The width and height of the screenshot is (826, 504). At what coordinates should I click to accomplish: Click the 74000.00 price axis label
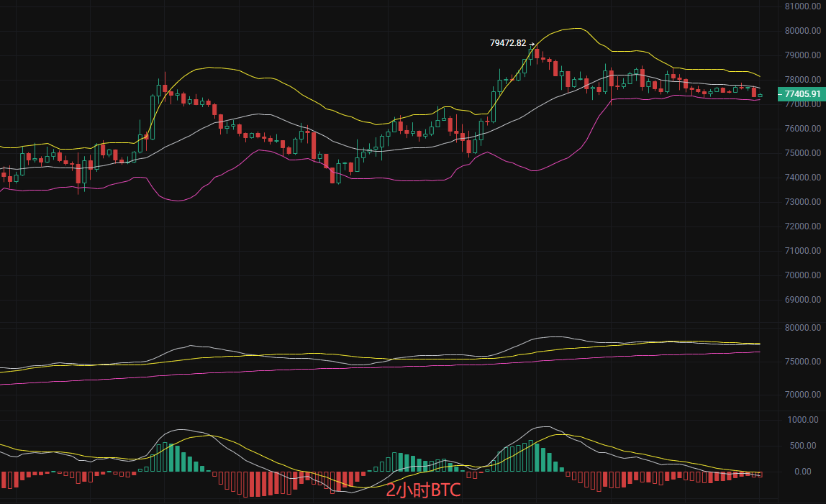[x=803, y=178]
